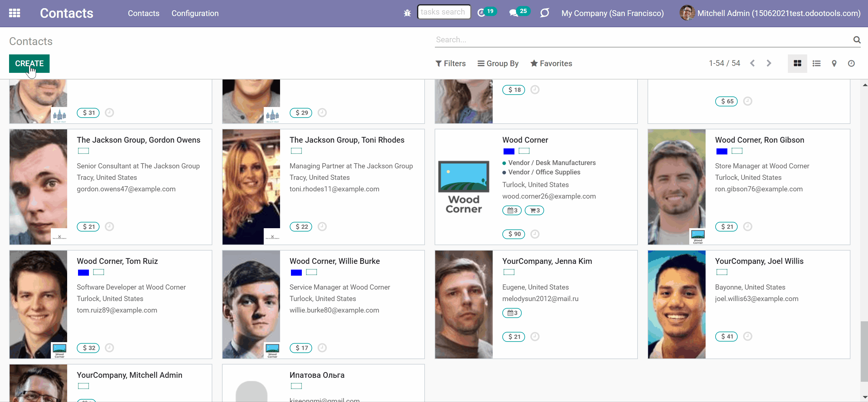868x402 pixels.
Task: Switch to list view
Action: coord(816,63)
